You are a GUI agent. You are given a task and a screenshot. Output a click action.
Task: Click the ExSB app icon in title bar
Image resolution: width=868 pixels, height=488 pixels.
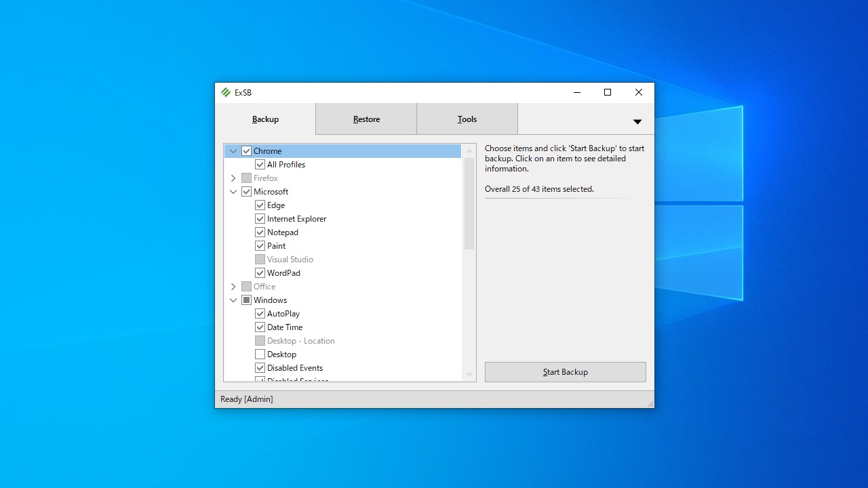pos(226,92)
